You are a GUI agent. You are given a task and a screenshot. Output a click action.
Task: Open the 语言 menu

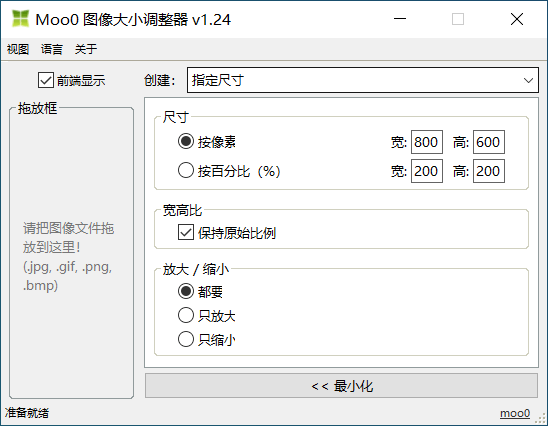coord(51,49)
